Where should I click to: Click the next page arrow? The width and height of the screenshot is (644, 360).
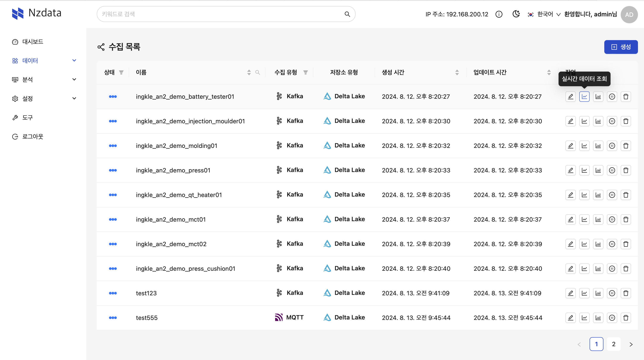point(631,344)
